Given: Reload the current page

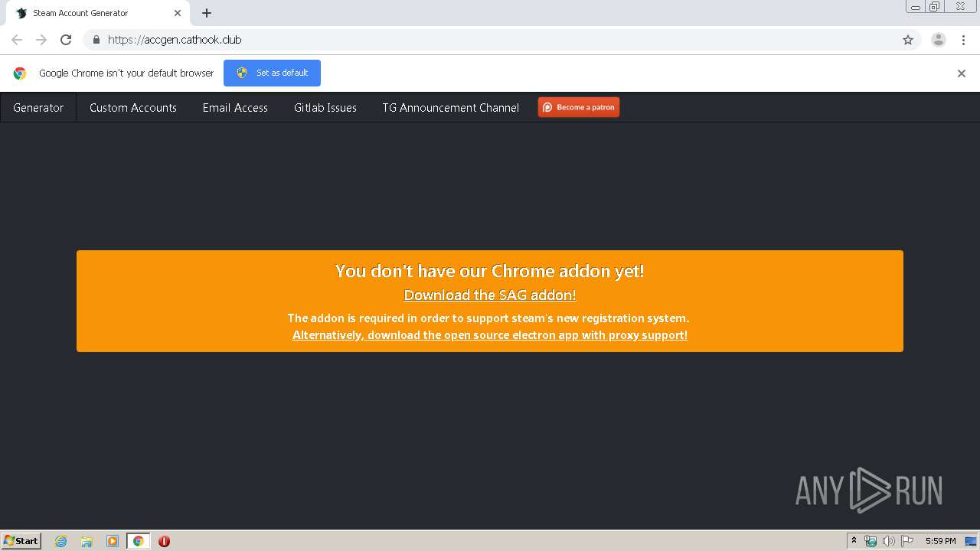Looking at the screenshot, I should point(66,40).
